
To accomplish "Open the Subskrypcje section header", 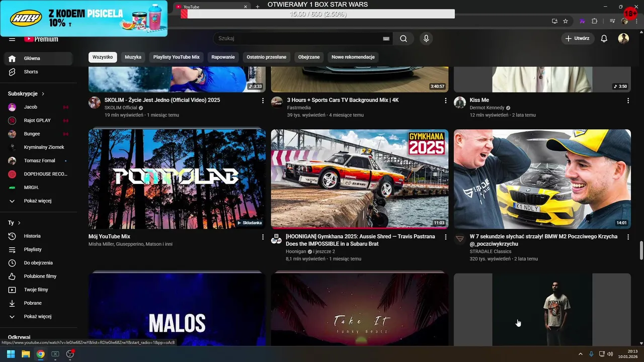I will [26, 94].
